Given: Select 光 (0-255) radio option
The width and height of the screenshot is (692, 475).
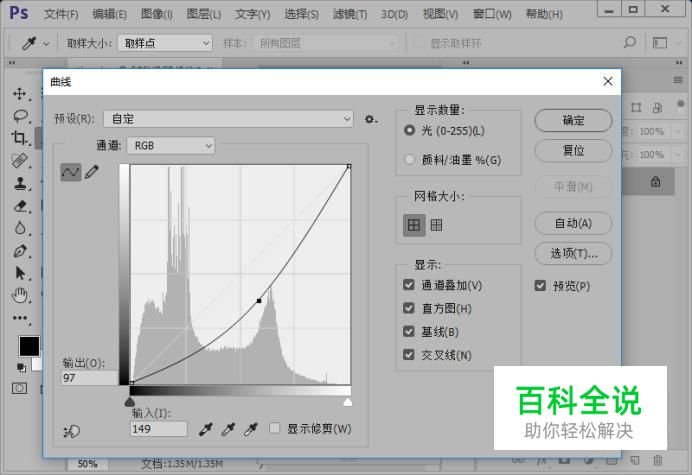Looking at the screenshot, I should pyautogui.click(x=410, y=130).
